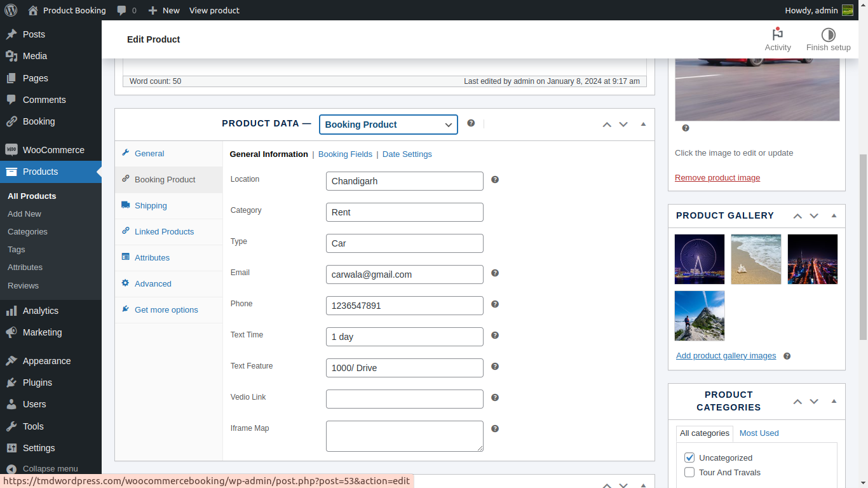Click Remove product image link

[x=717, y=178]
